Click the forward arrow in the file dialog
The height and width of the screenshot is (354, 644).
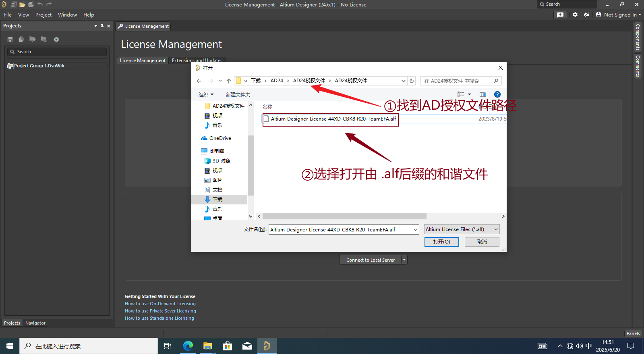pyautogui.click(x=211, y=81)
